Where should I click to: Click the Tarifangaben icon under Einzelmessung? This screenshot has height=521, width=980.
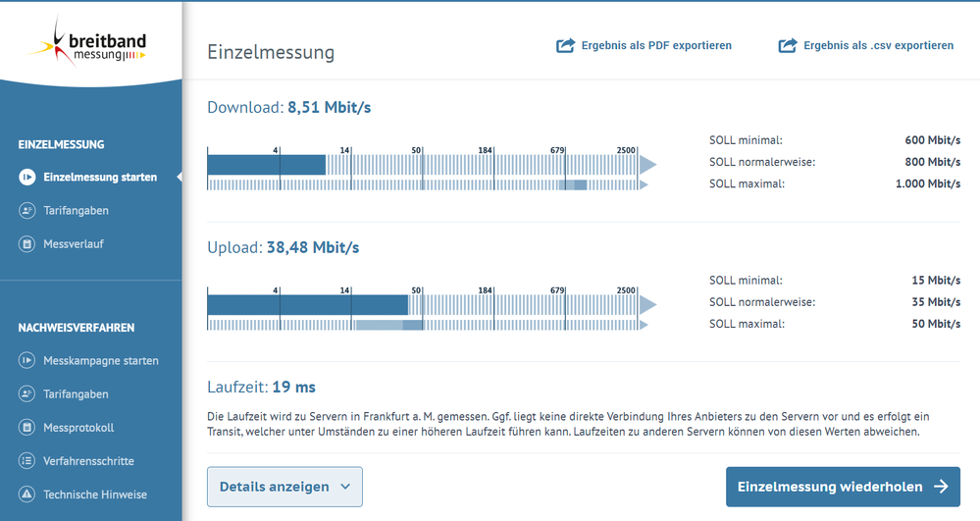click(x=27, y=211)
